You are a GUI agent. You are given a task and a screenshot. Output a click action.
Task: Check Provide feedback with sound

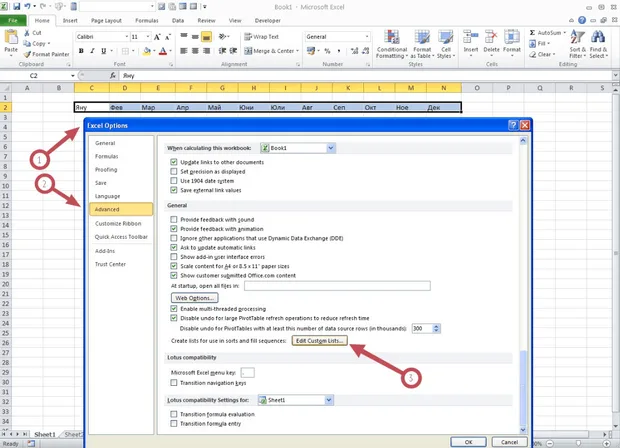(x=174, y=219)
